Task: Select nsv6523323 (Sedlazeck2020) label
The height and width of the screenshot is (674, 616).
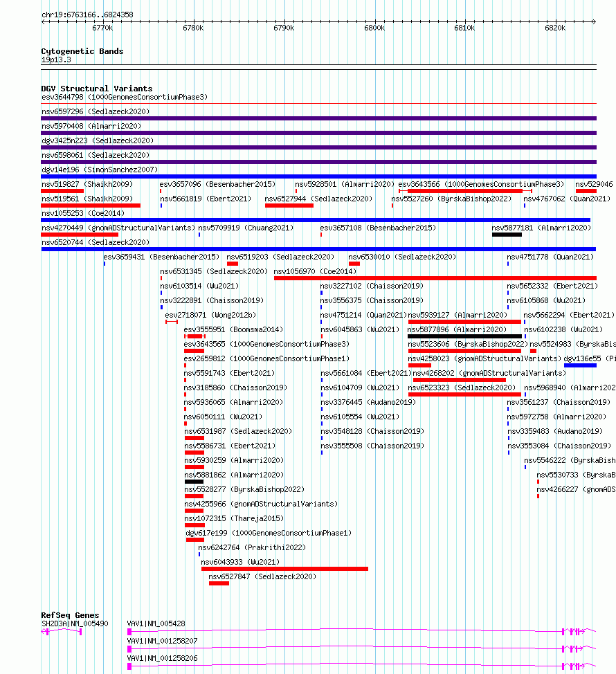Action: 462,388
